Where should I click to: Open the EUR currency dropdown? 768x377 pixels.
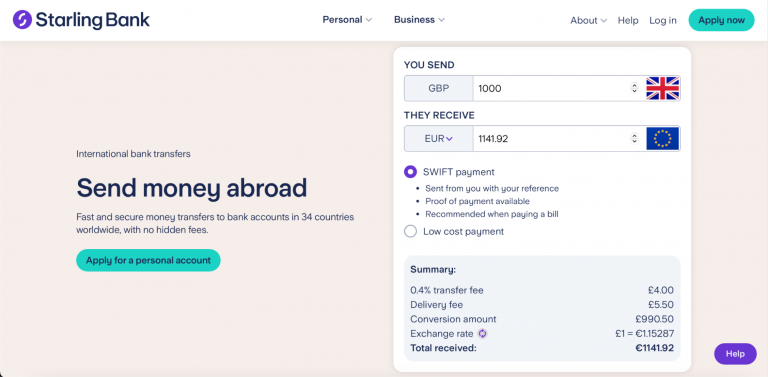point(438,139)
